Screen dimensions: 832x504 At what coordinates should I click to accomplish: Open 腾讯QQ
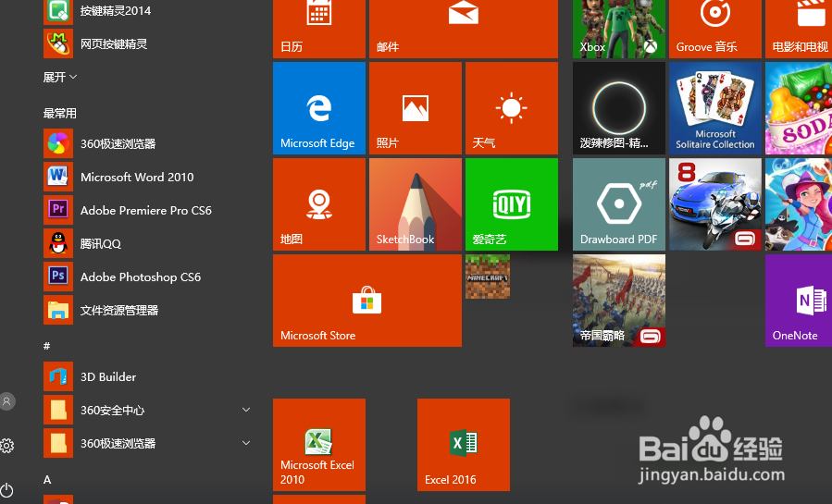(x=149, y=244)
